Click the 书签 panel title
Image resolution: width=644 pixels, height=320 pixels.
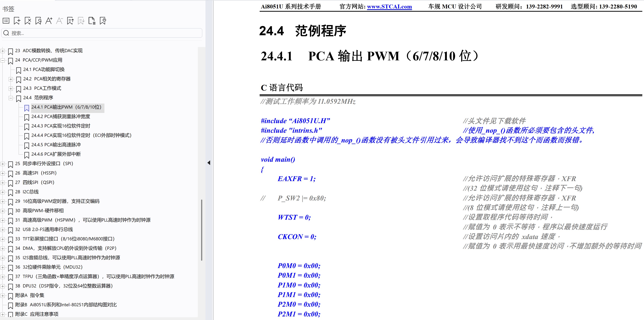point(8,9)
